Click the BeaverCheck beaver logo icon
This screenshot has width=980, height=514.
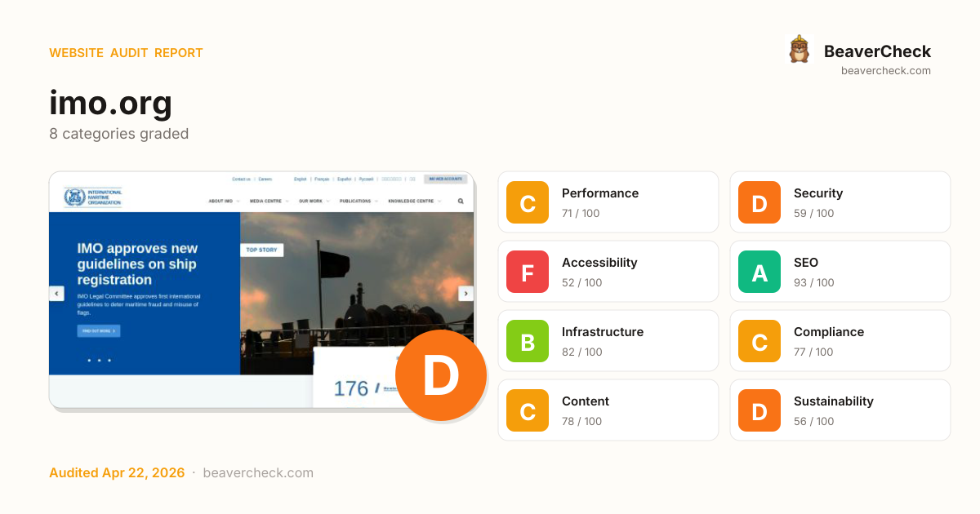point(799,50)
